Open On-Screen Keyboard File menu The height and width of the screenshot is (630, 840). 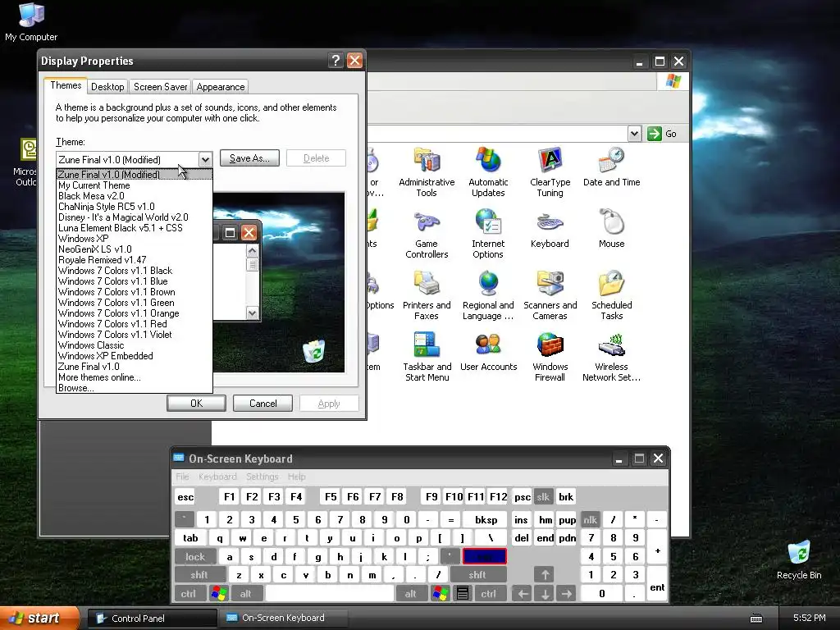pyautogui.click(x=183, y=477)
